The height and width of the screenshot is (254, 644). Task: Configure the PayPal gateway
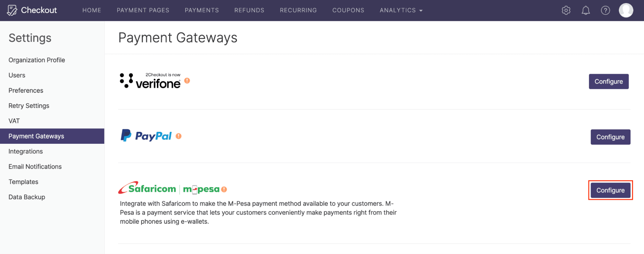coord(610,137)
